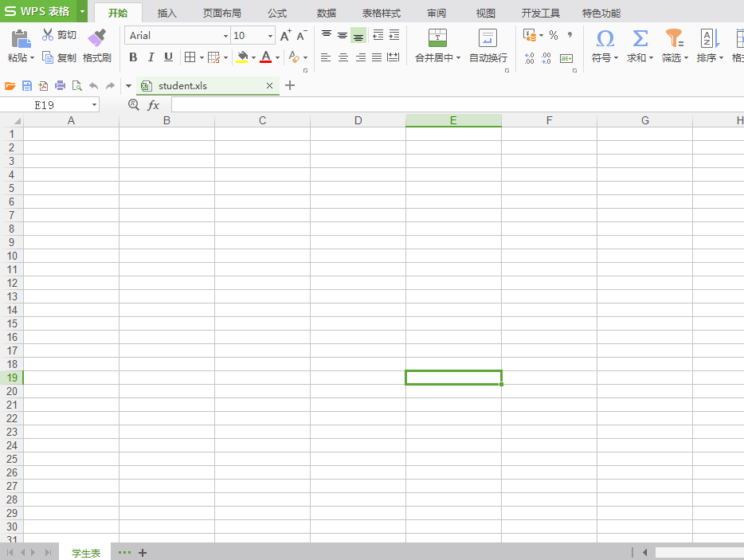Click the Print quick-access icon

coord(61,86)
